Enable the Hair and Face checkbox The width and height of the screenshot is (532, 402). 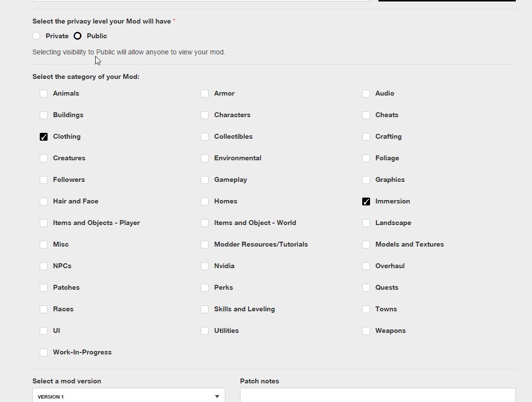[x=44, y=201]
